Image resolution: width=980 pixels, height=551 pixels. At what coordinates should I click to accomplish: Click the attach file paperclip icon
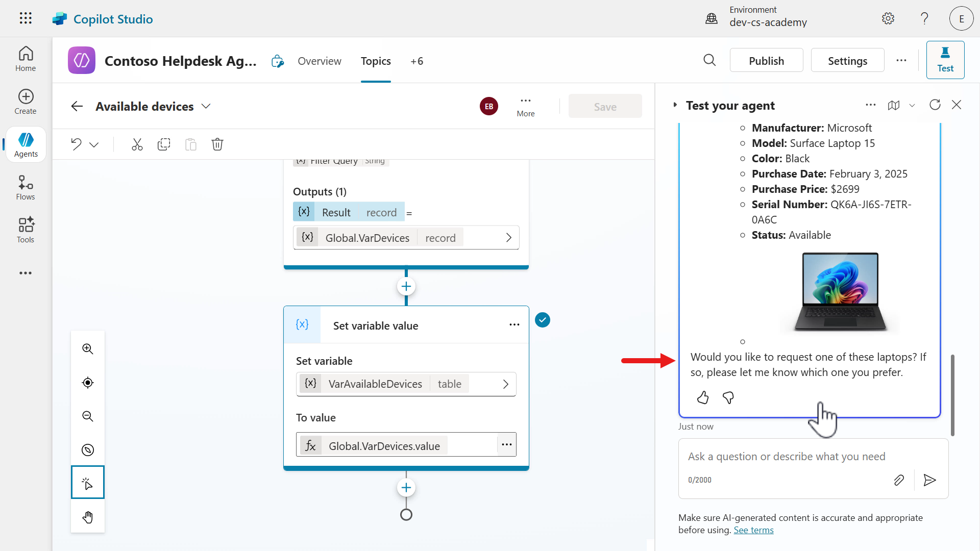point(899,480)
